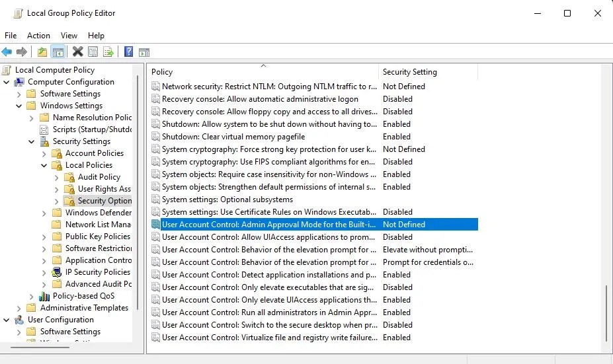
Task: Click the Local Computer Policy root icon
Action: tap(7, 70)
